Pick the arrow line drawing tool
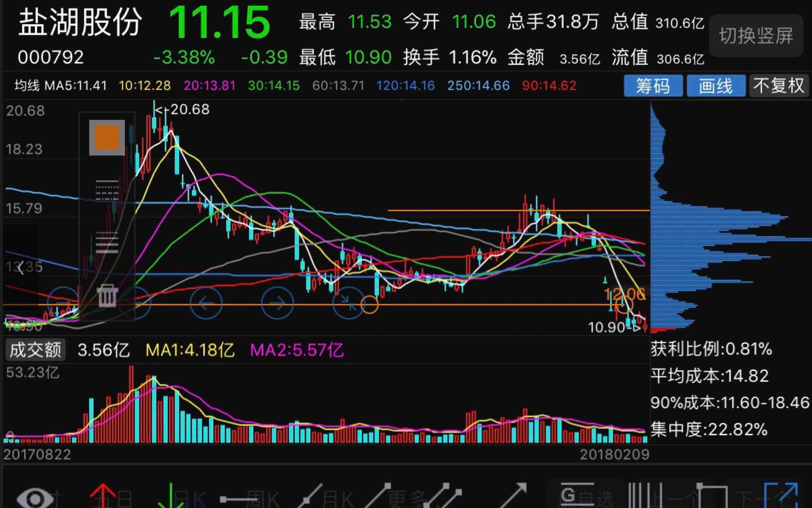The height and width of the screenshot is (508, 812). 513,496
